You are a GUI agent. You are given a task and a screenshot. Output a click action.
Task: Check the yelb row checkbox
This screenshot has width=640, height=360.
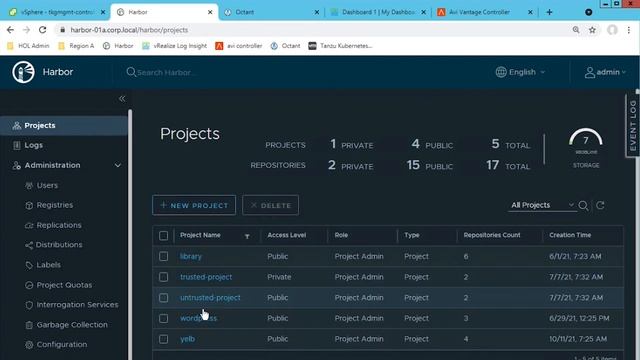[x=163, y=339]
